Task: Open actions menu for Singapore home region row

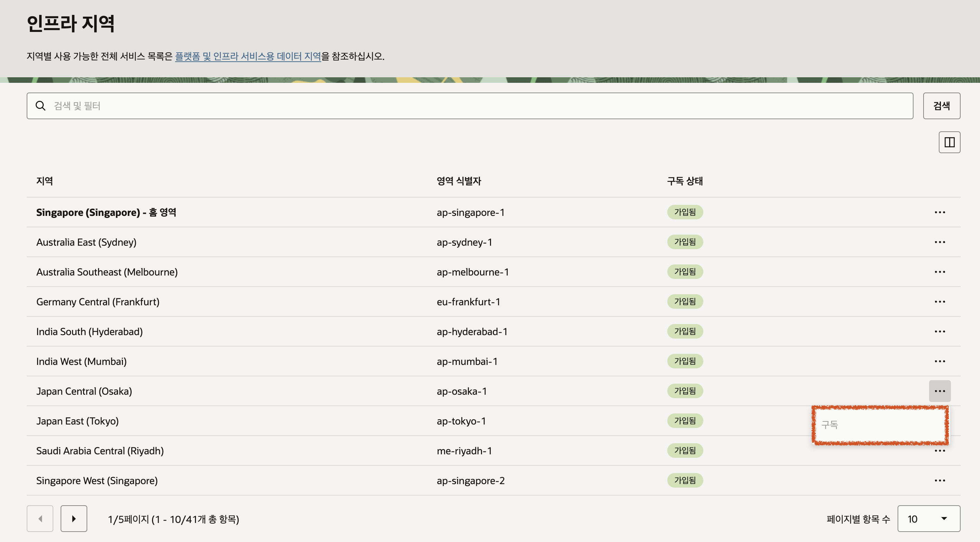Action: [x=939, y=212]
